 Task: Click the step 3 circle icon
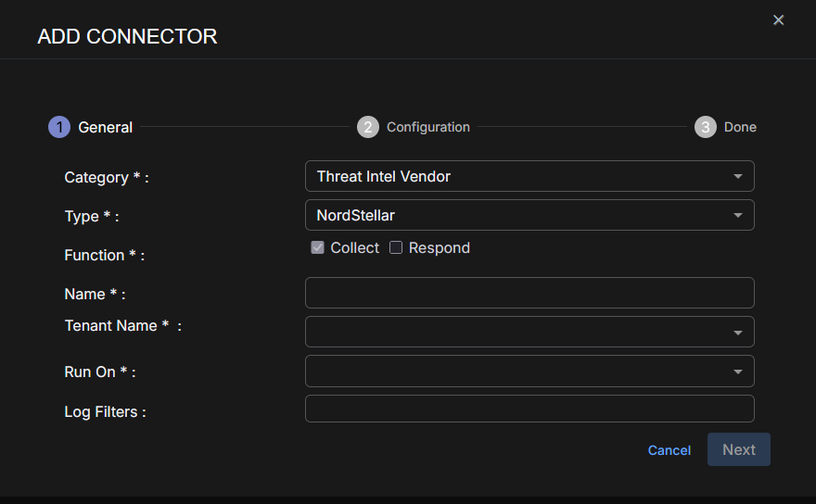click(x=706, y=127)
